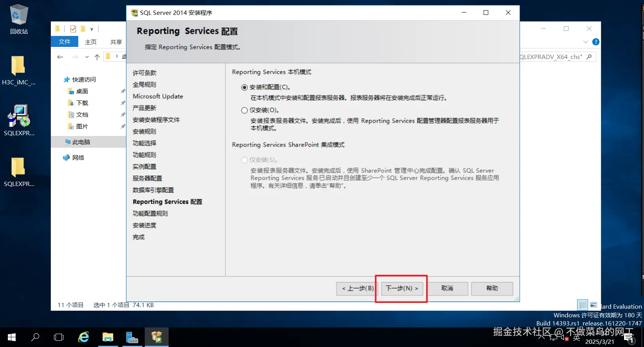Screen dimensions: 644x347
Task: Open File Explorer from taskbar
Action: click(x=108, y=337)
